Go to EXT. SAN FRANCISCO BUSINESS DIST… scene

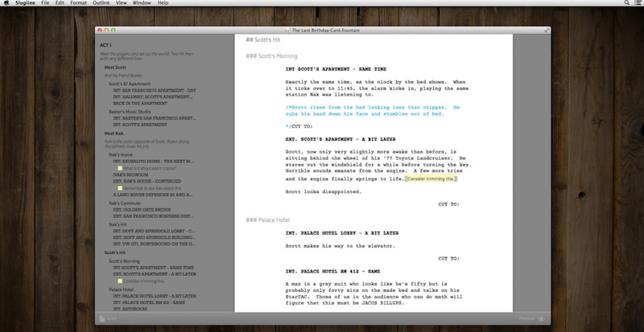[153, 216]
